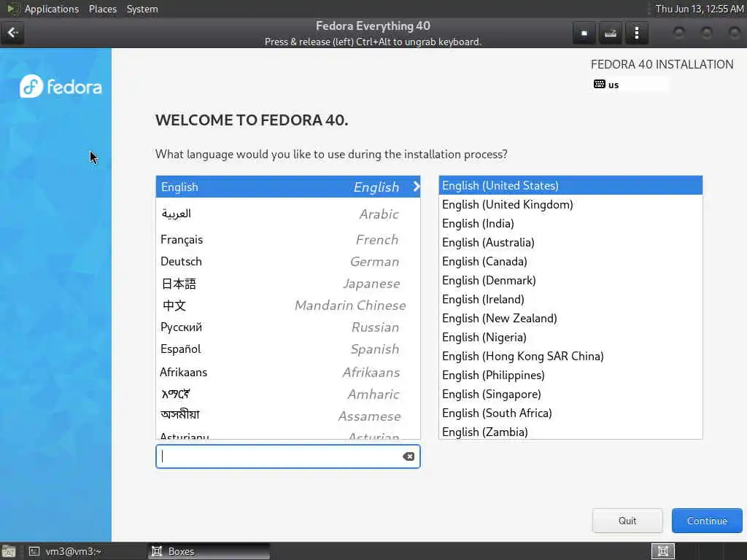Select the Amharic language row
747x560 pixels.
[288, 394]
